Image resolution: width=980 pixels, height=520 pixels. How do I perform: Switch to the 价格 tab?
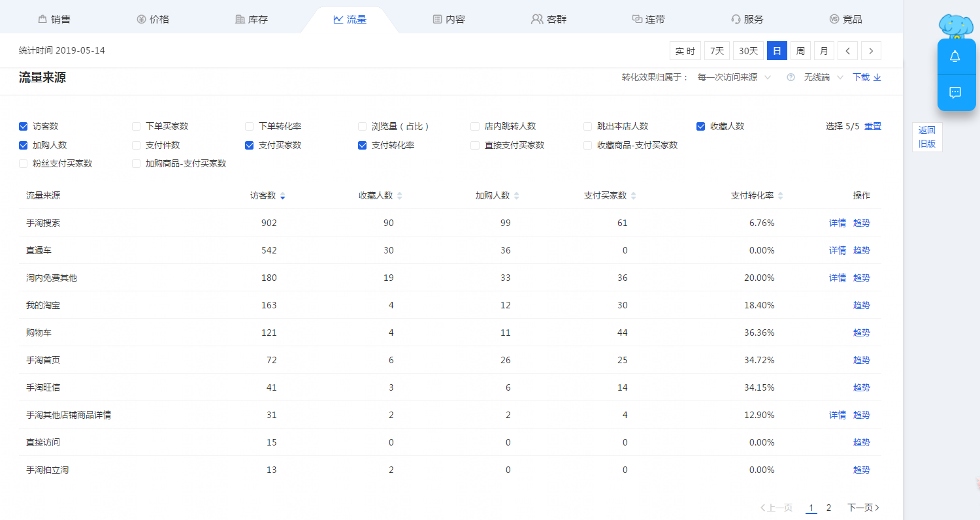coord(153,19)
